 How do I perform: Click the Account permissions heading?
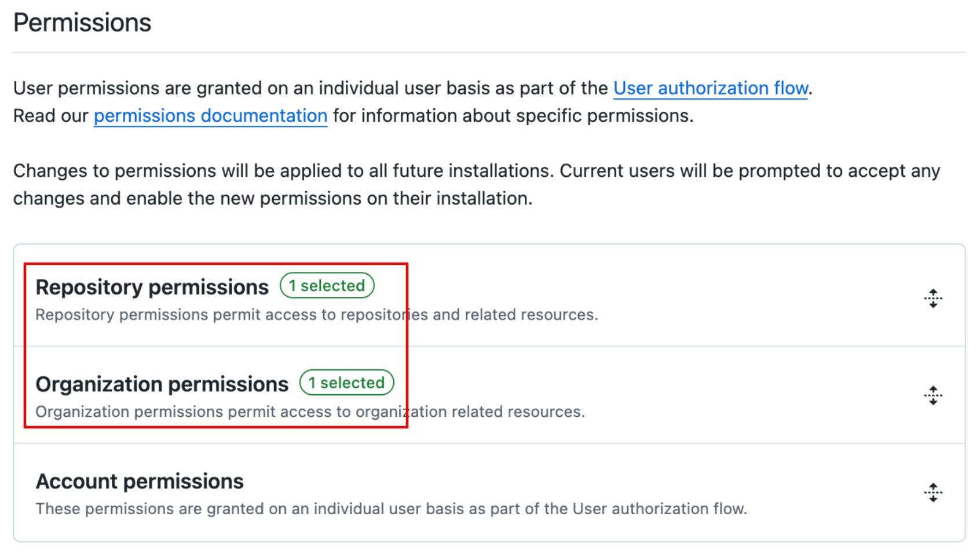(x=140, y=481)
